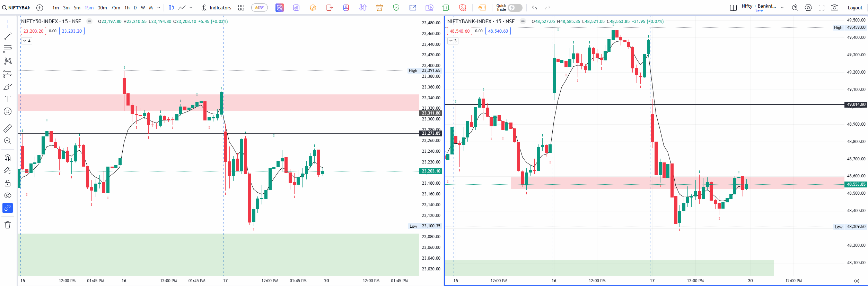Expand NIFTYBANK indicators list showing 3
Image resolution: width=868 pixels, height=286 pixels.
coord(453,41)
